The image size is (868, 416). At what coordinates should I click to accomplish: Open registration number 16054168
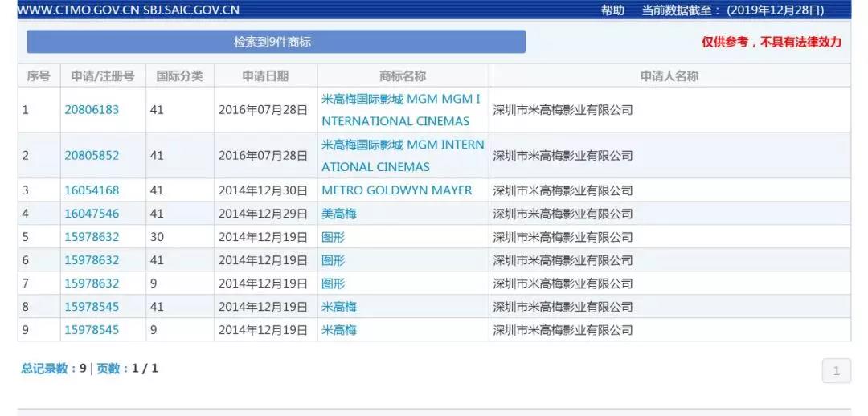point(92,190)
